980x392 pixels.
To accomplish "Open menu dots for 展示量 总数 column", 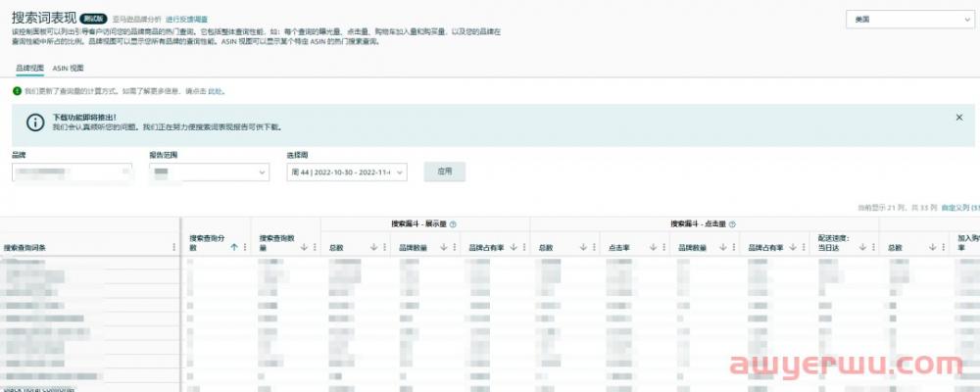I will click(384, 248).
